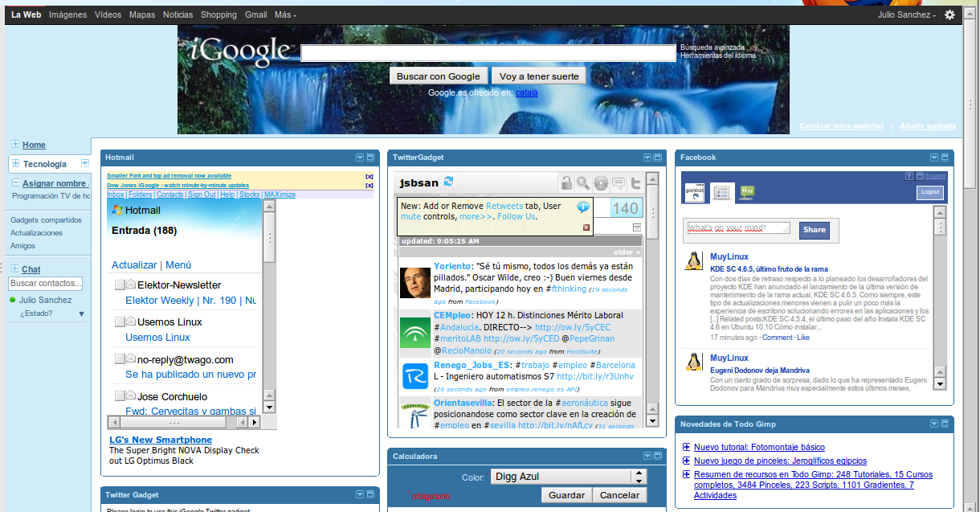Click the Twitter 't' logo icon
Screen dimensions: 980x512
(635, 183)
